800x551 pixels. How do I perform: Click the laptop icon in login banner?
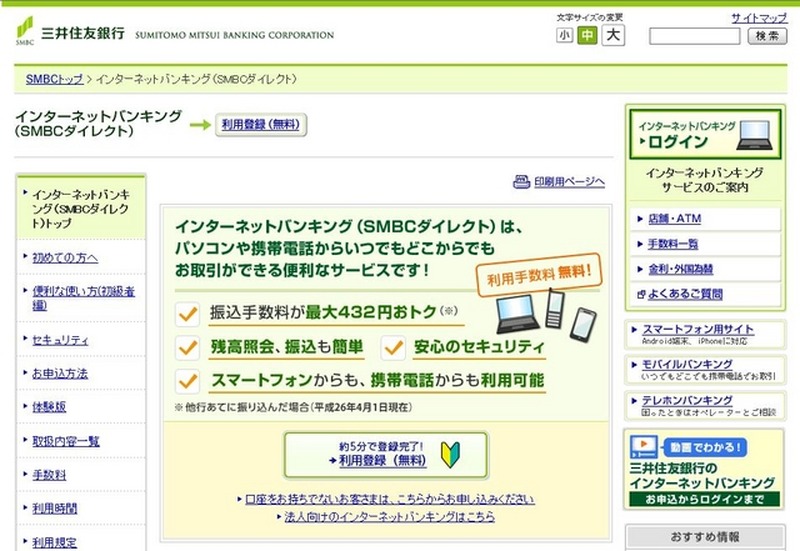tap(756, 134)
